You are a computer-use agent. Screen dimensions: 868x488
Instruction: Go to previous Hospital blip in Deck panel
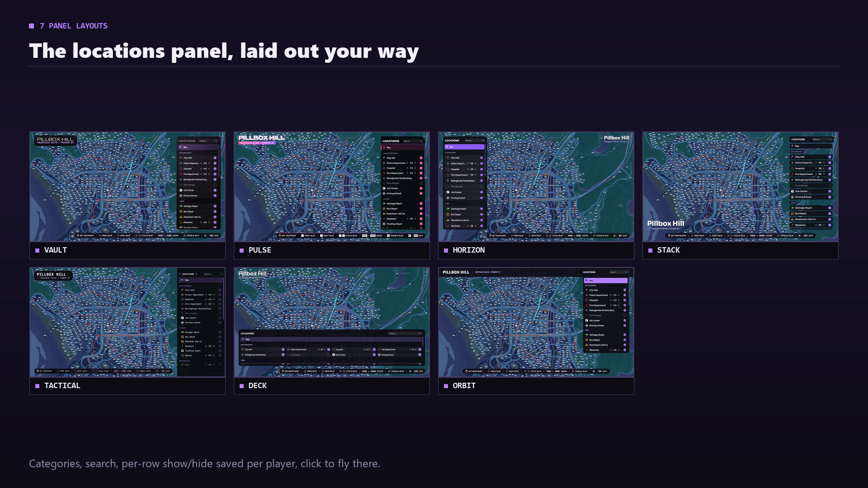364,349
